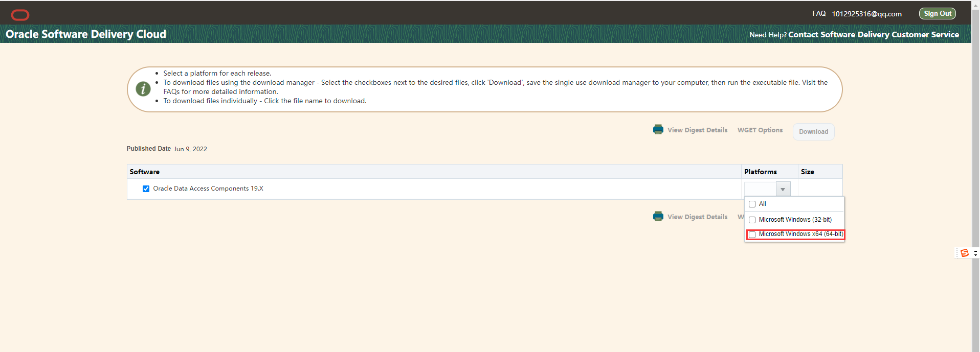Collapse the Platforms dropdown arrow
The height and width of the screenshot is (352, 980).
[x=783, y=189]
